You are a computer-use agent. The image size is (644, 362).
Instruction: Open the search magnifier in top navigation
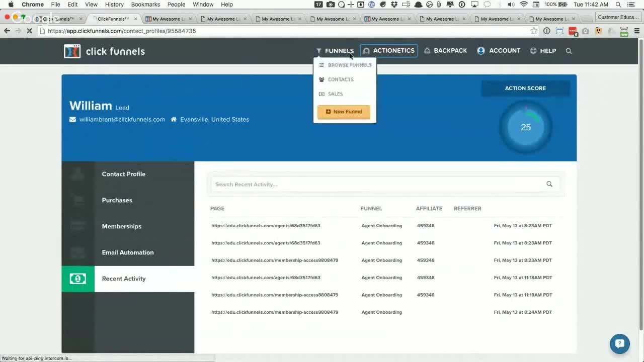point(569,51)
